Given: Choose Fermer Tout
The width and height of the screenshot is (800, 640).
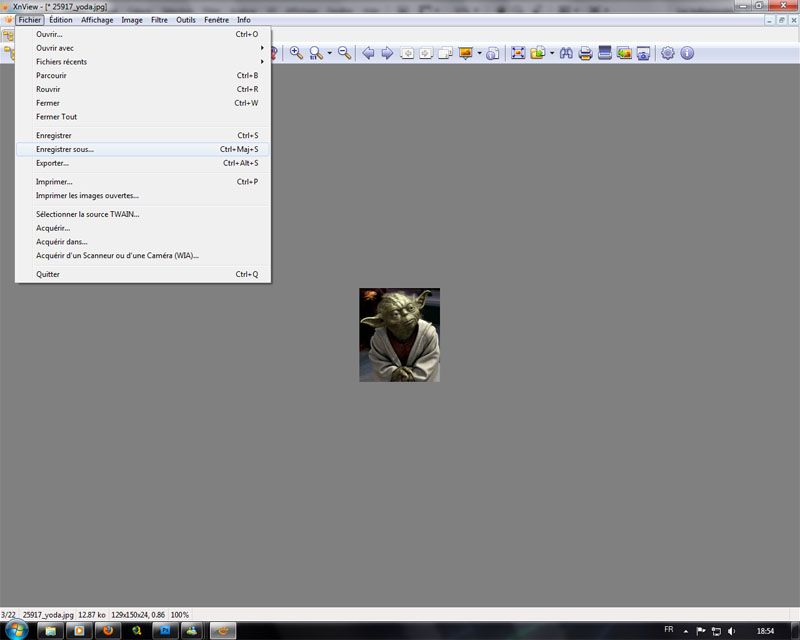Looking at the screenshot, I should (x=143, y=117).
